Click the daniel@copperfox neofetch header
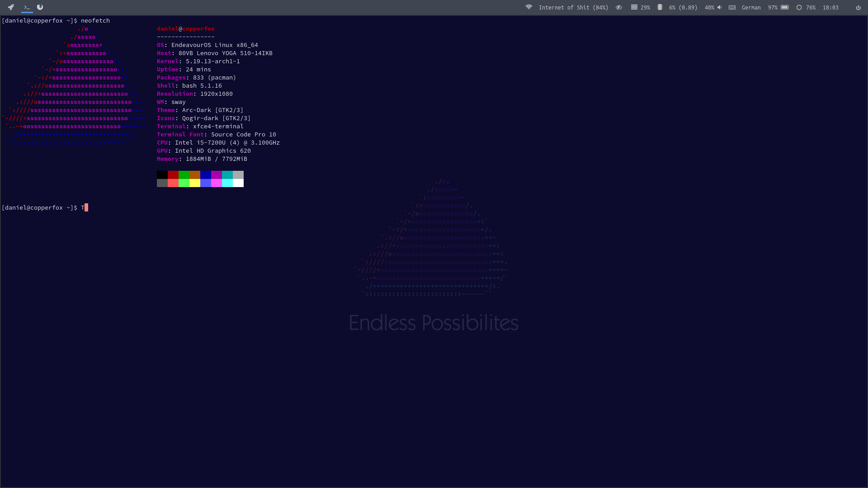The height and width of the screenshot is (488, 868). point(185,28)
